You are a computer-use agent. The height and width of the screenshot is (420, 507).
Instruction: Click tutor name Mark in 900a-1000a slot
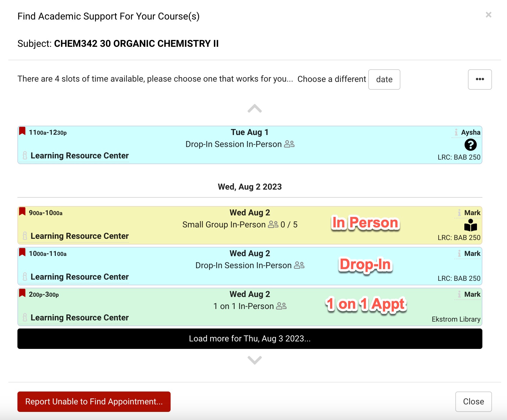click(472, 213)
